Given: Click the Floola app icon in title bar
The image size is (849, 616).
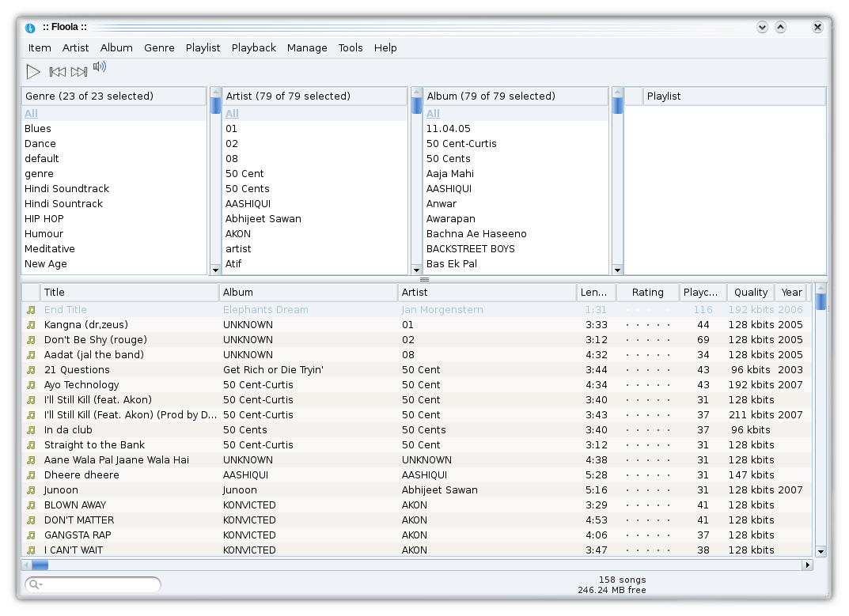Looking at the screenshot, I should click(x=30, y=28).
